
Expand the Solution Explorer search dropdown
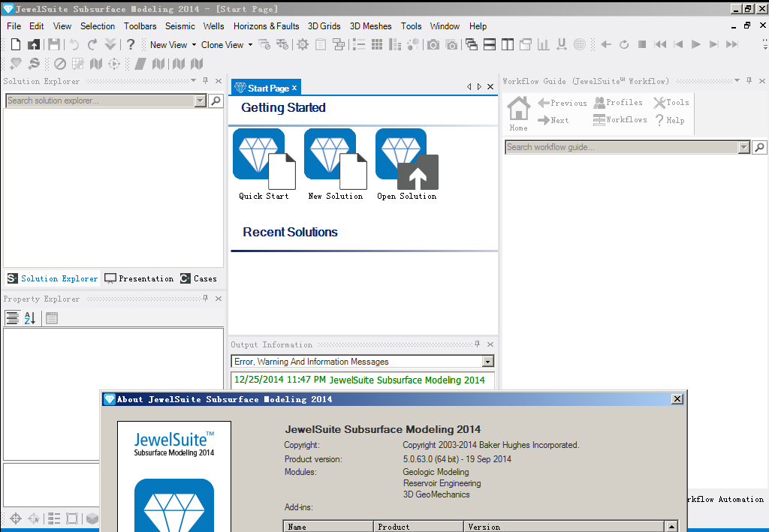tap(200, 101)
